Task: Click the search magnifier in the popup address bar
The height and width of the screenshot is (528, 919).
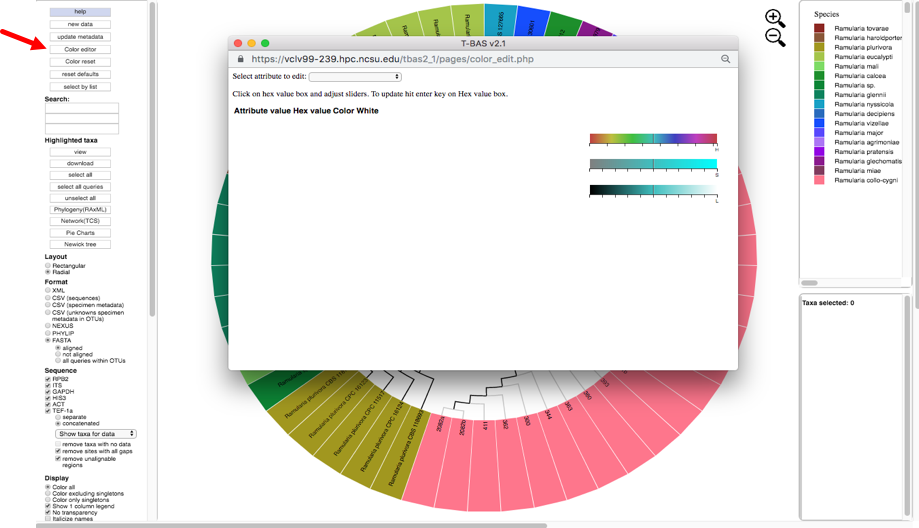Action: [726, 59]
